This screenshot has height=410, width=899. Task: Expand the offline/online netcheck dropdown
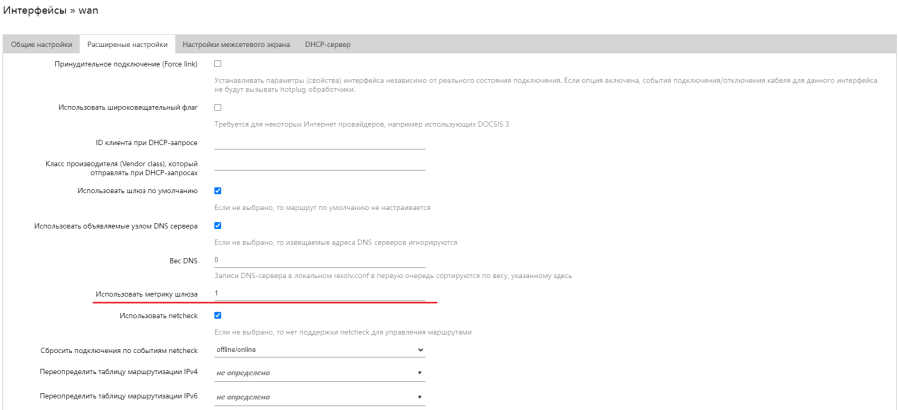pyautogui.click(x=319, y=350)
